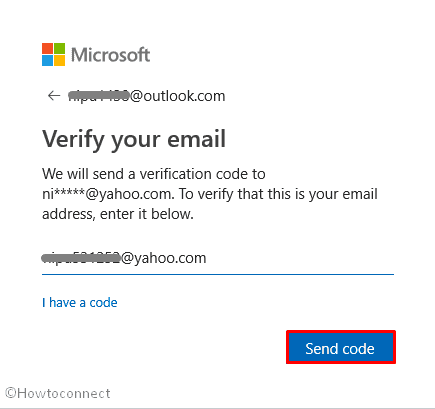This screenshot has height=409, width=435.
Task: Click the Howtoconnect watermark text
Action: (x=58, y=393)
